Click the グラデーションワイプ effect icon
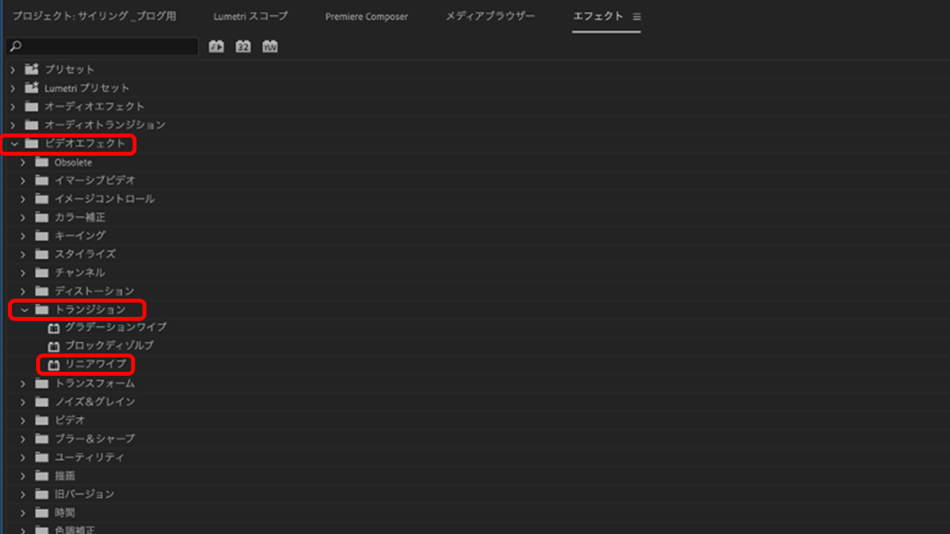The width and height of the screenshot is (950, 534). coord(54,328)
